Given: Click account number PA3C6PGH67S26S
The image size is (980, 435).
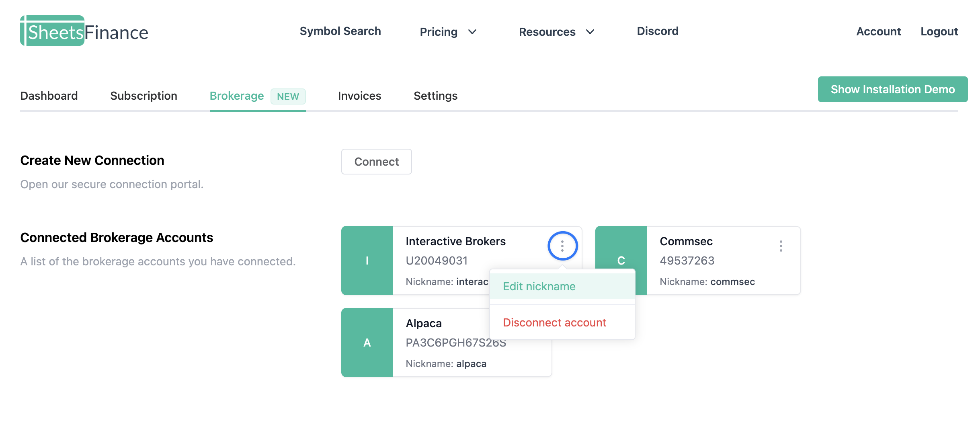Looking at the screenshot, I should (456, 343).
